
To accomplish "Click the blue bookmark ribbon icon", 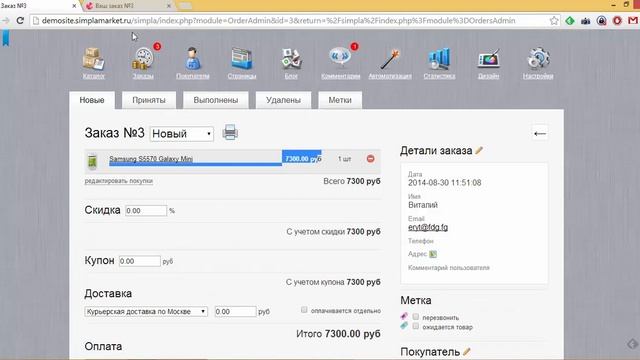I will point(6,38).
